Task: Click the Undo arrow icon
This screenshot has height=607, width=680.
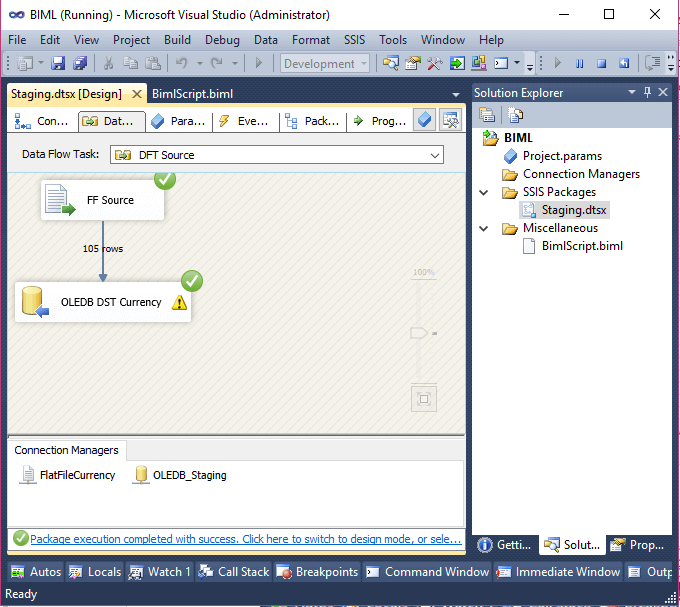Action: click(x=181, y=63)
